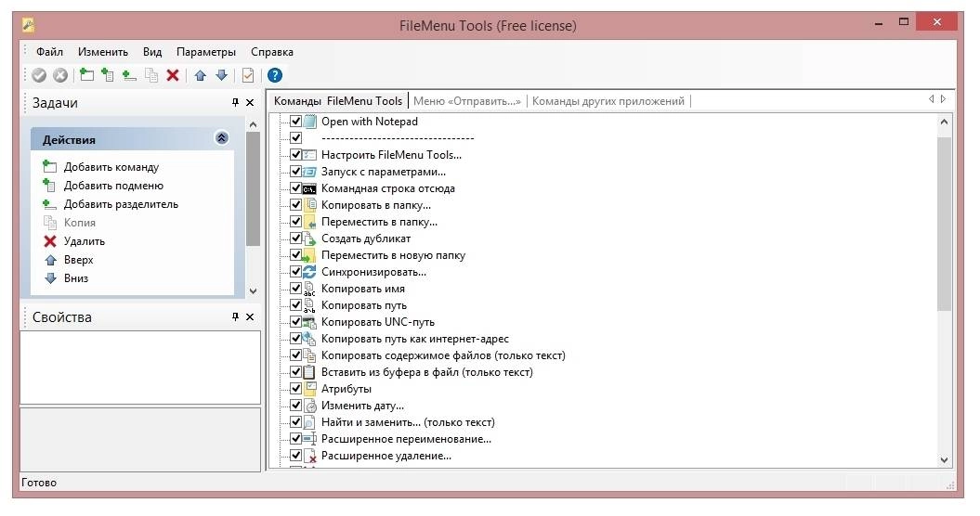980x516 pixels.
Task: Open the Параметры menu
Action: coord(206,52)
